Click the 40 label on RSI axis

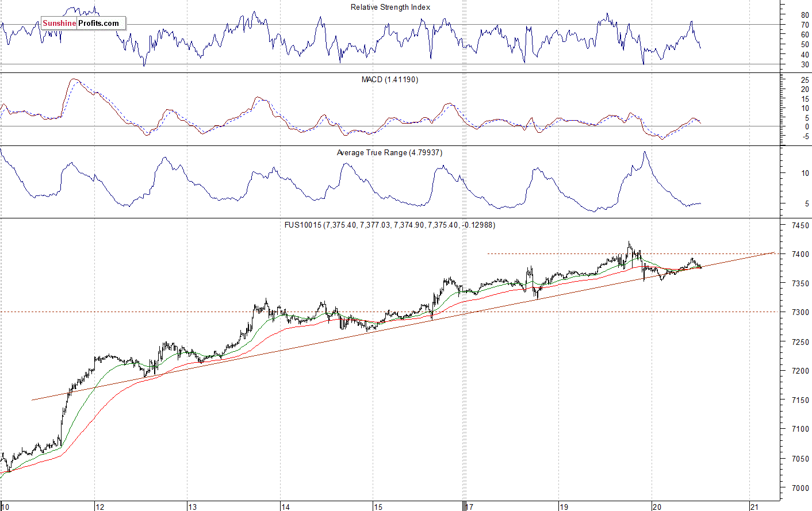(x=805, y=55)
